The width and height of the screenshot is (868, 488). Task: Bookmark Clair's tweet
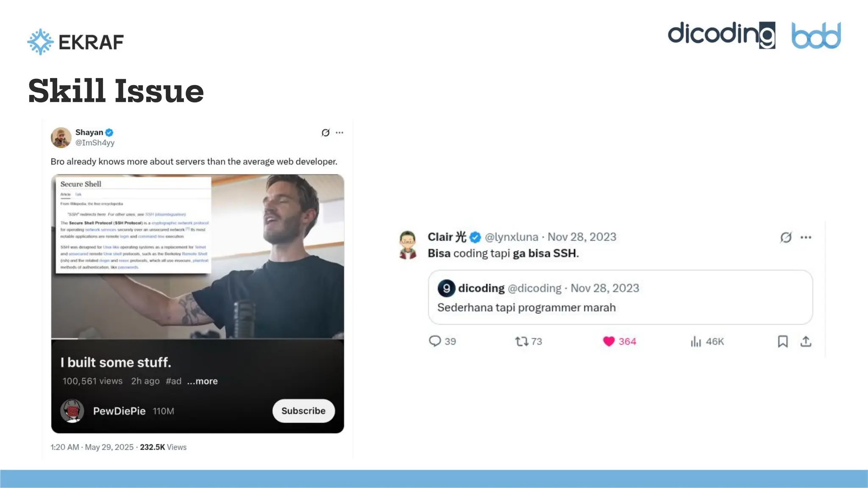pos(783,341)
